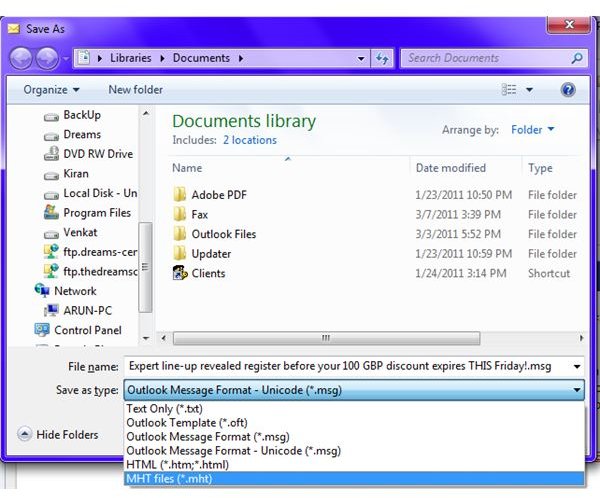Close the Save As dialog
Viewport: 600px width, 498px height.
(569, 25)
